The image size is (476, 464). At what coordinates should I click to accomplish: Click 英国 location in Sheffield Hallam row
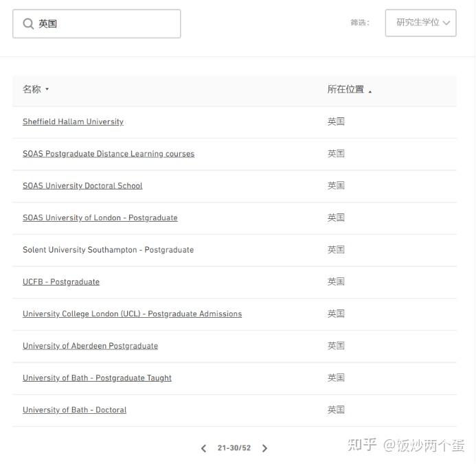click(336, 121)
